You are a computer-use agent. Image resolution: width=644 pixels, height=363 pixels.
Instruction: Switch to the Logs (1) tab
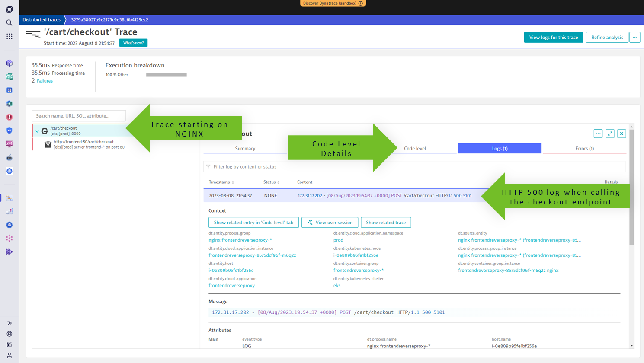(x=500, y=148)
